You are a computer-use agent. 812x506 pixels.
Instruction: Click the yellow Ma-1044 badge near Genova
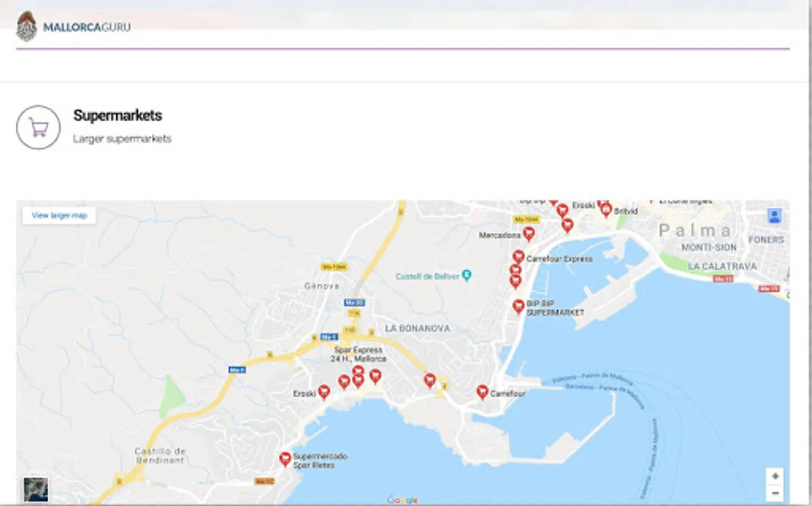coord(334,267)
